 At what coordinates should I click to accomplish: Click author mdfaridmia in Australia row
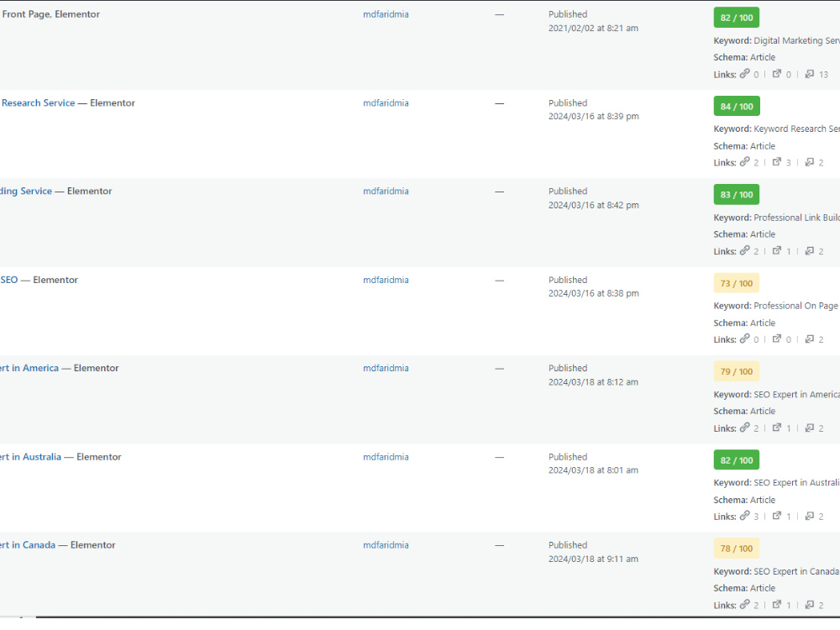tap(386, 457)
